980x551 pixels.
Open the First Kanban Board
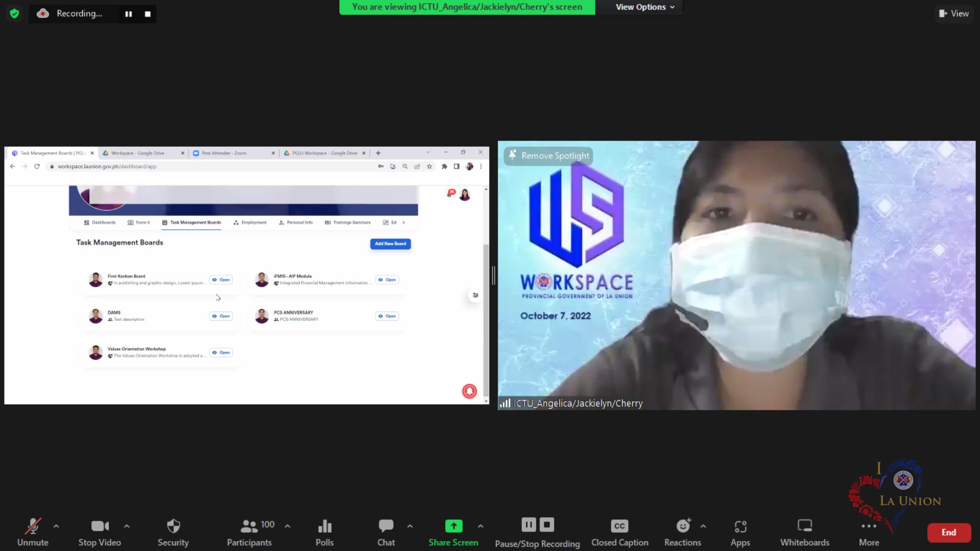pyautogui.click(x=221, y=280)
